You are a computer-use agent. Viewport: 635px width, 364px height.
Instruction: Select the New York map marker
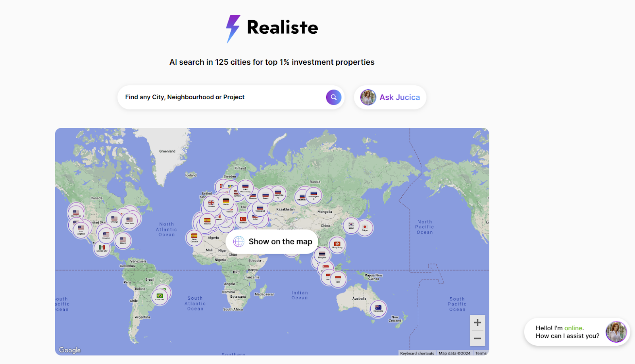click(129, 221)
